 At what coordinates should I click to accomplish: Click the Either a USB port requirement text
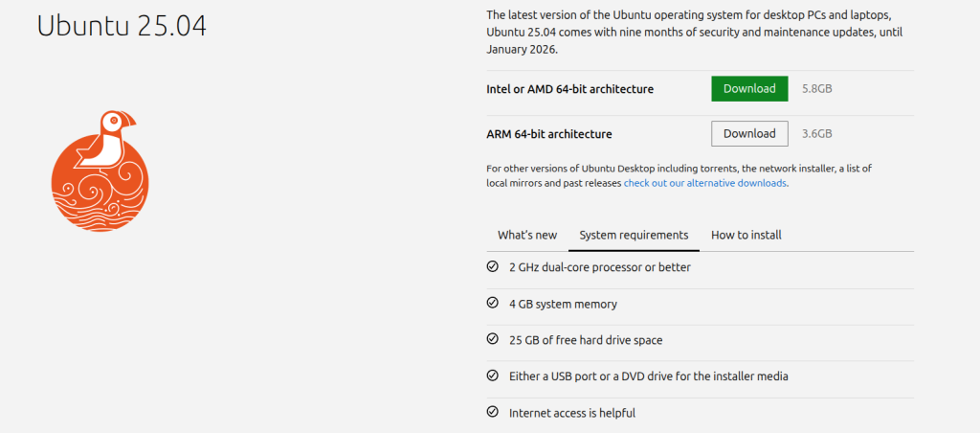(649, 376)
